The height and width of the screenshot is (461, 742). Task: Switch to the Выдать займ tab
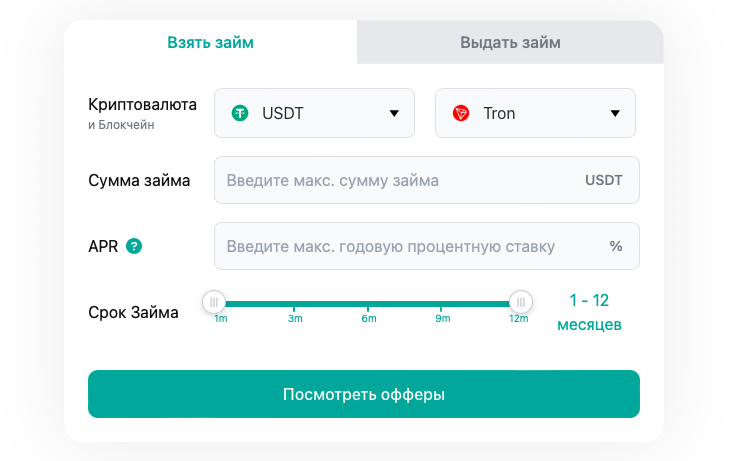510,42
